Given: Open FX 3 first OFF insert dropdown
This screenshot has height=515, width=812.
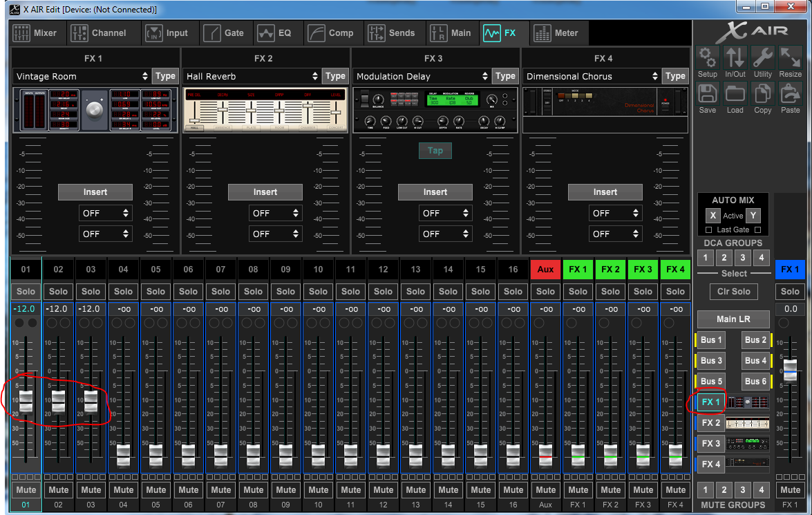Looking at the screenshot, I should 445,213.
